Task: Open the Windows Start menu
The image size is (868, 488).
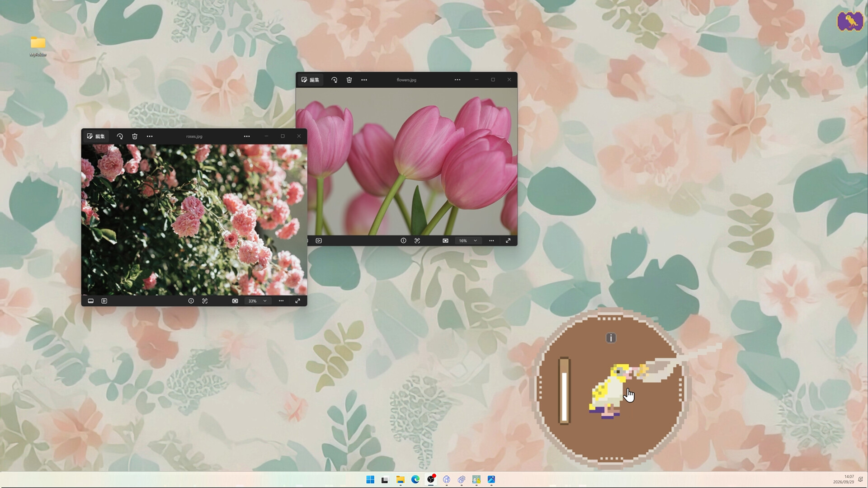Action: coord(370,479)
